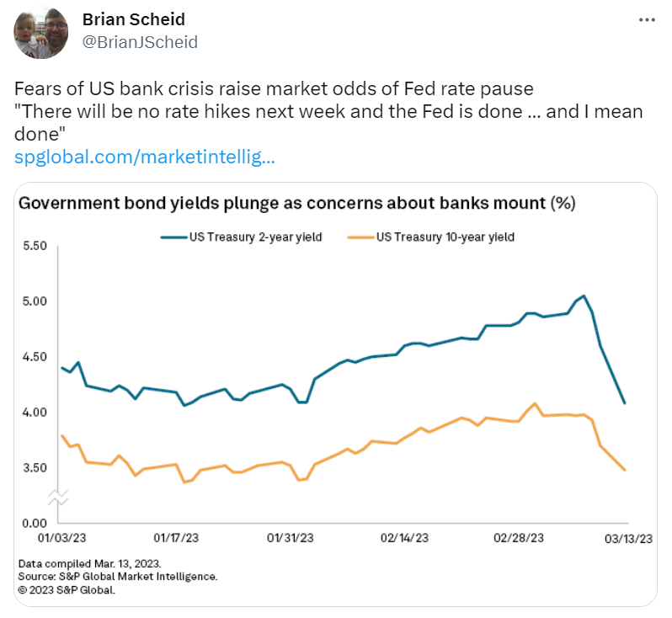The width and height of the screenshot is (672, 618).
Task: Click the © 2023 S&P Global copyright line
Action: [66, 590]
